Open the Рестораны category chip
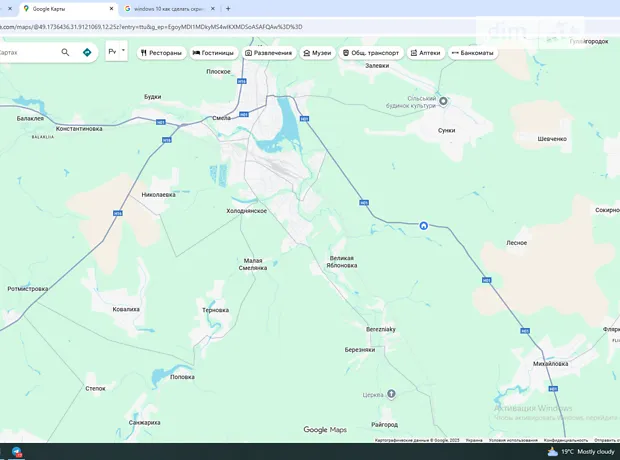The width and height of the screenshot is (620, 460). pos(161,52)
